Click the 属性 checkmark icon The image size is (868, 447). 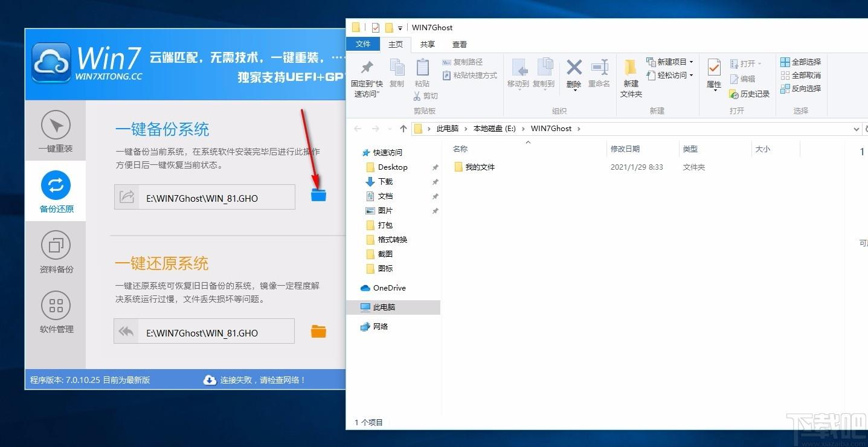[714, 67]
